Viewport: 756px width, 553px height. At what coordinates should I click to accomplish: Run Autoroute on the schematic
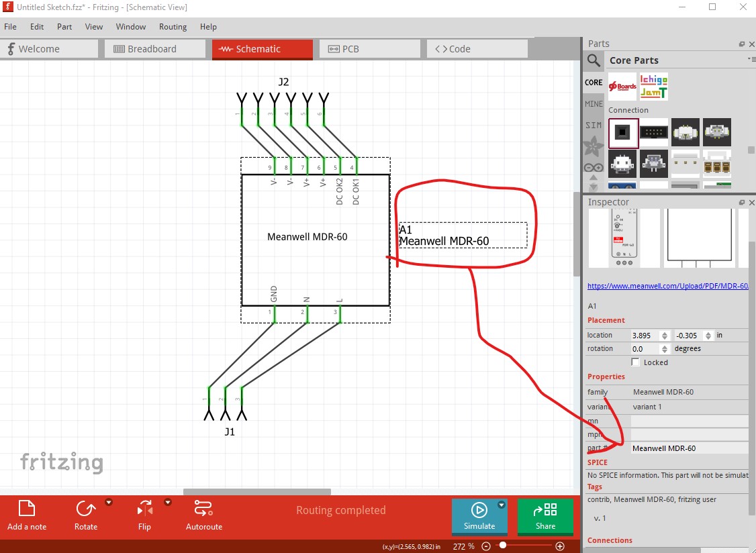203,509
